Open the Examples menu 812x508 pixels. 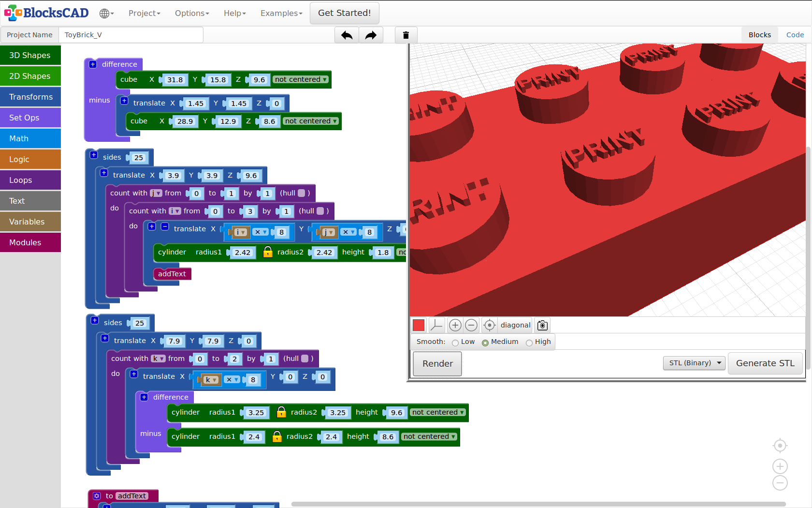281,13
